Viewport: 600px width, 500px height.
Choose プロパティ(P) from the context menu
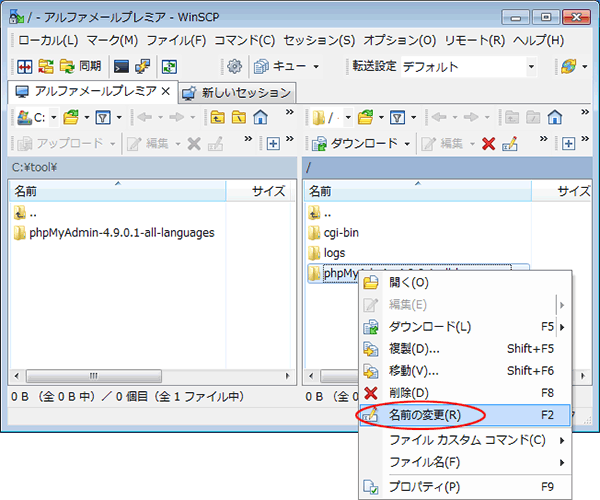click(x=424, y=487)
